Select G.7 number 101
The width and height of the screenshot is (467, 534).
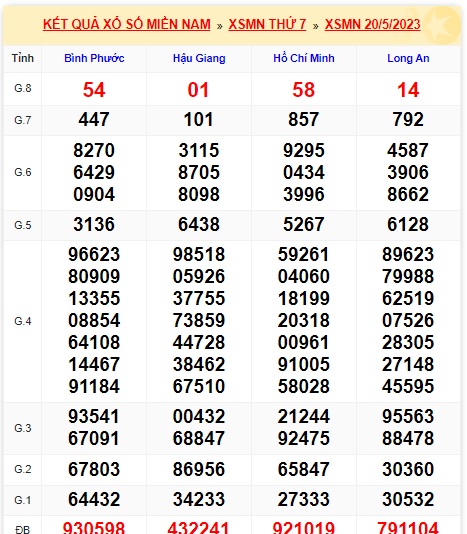pyautogui.click(x=199, y=120)
